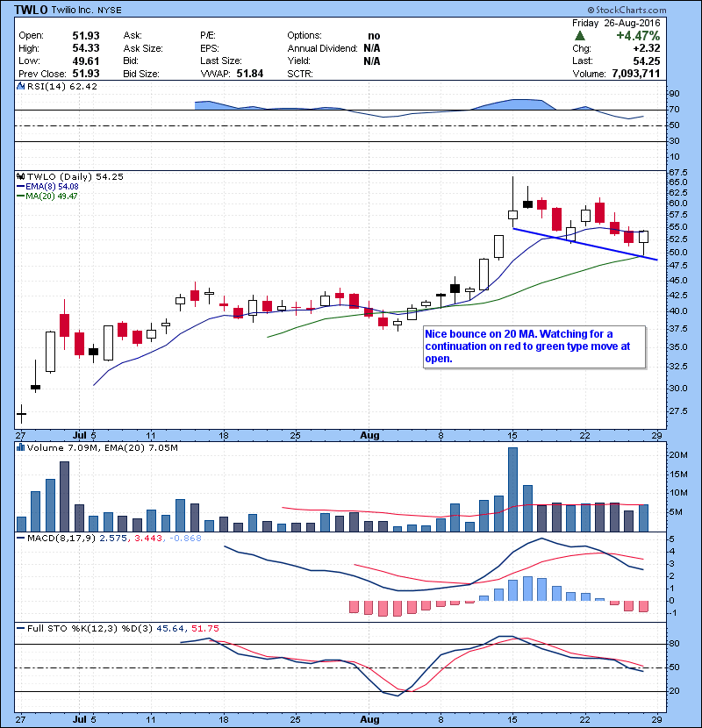Click the Chg value +2.32
Viewport: 702px width, 728px height.
point(646,48)
